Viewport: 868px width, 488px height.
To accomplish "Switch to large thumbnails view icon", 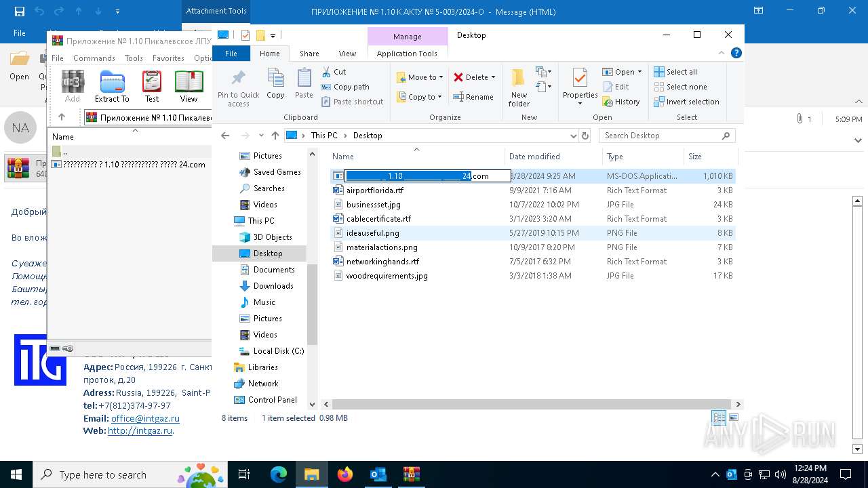I will click(733, 418).
